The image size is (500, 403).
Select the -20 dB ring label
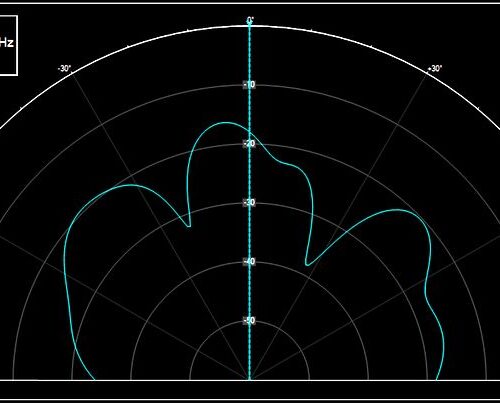coord(249,143)
